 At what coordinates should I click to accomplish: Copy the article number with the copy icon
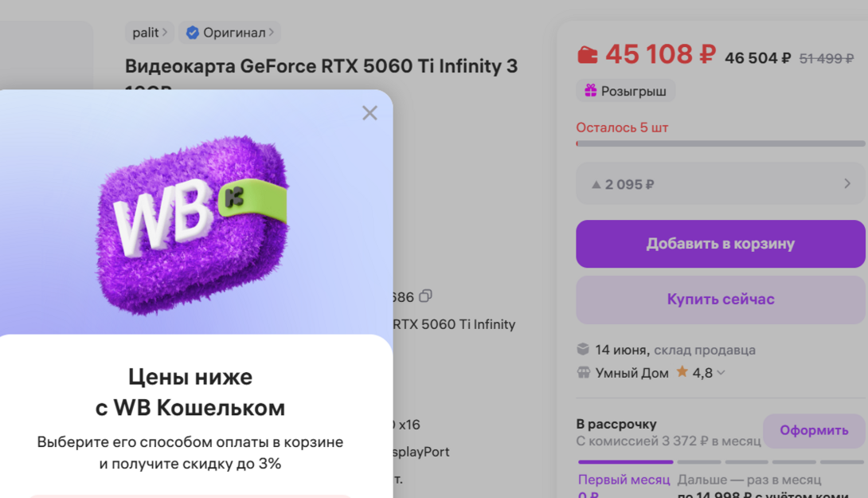(425, 296)
